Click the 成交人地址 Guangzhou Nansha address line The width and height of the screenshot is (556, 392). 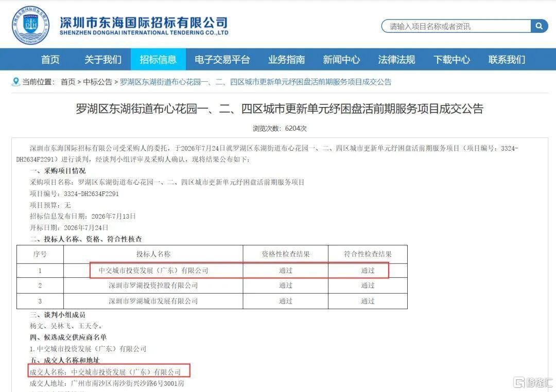click(107, 383)
